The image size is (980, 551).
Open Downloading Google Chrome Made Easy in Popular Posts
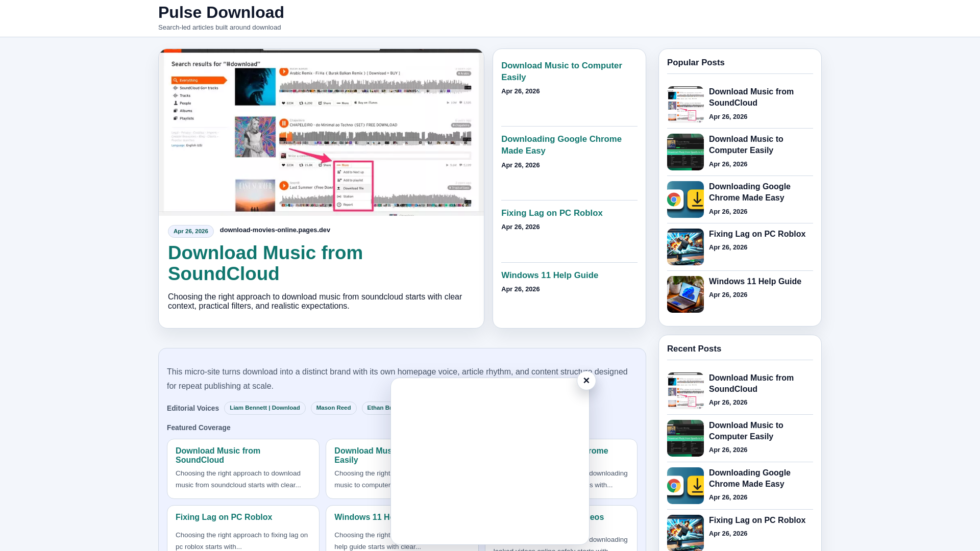click(x=750, y=192)
